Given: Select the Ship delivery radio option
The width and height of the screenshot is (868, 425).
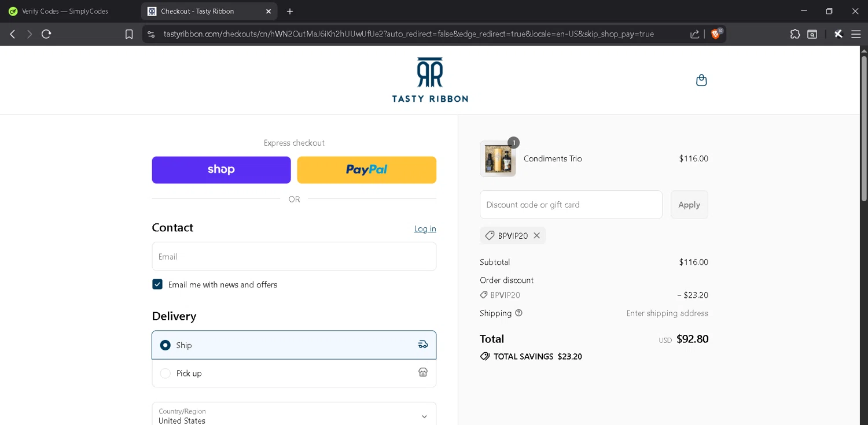Looking at the screenshot, I should click(165, 345).
